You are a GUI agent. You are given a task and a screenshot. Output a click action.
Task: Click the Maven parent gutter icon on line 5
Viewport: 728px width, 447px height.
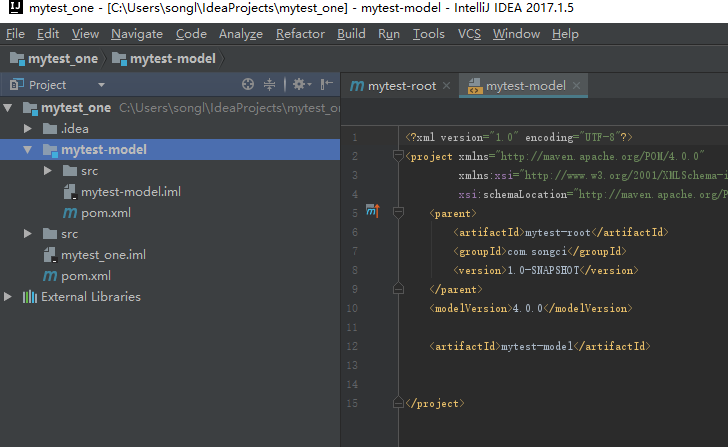(x=372, y=211)
